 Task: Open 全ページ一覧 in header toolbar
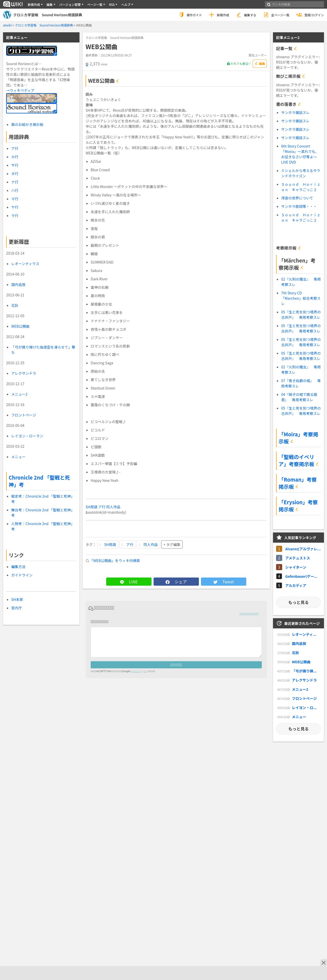276,15
